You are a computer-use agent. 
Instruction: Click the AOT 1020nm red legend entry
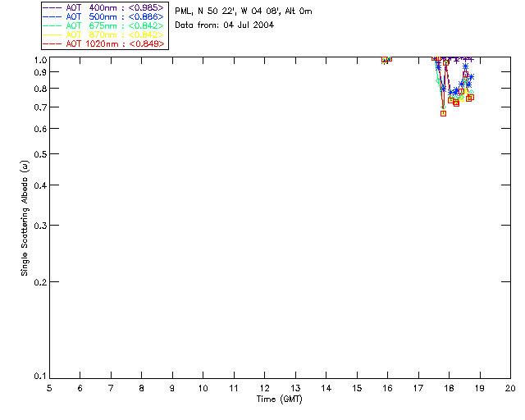103,43
